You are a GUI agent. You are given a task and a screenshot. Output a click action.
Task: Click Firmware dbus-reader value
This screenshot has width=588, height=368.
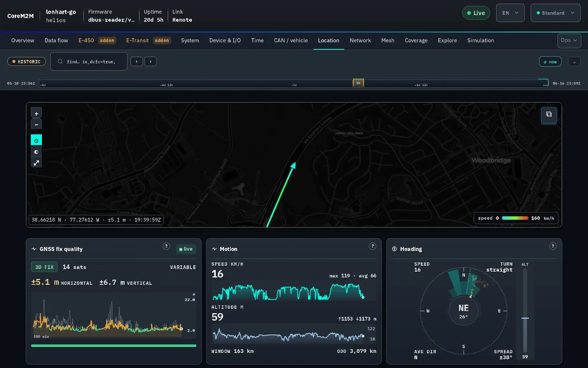click(x=111, y=20)
